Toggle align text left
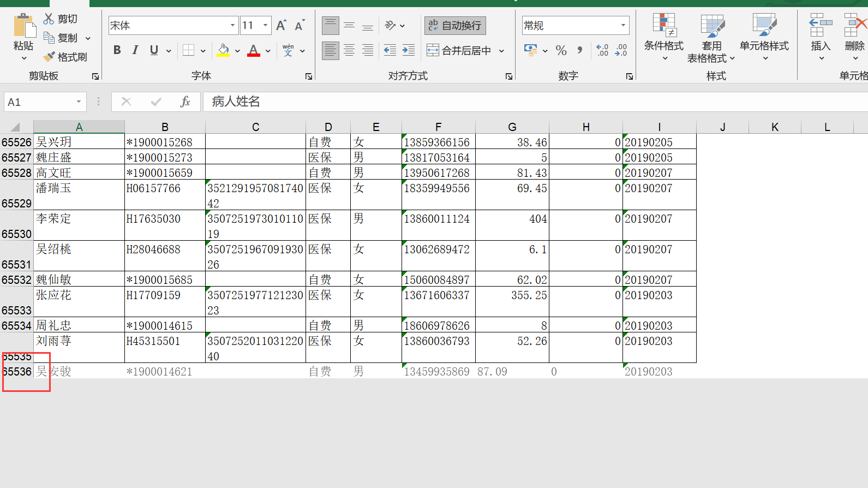The height and width of the screenshot is (488, 868). click(331, 50)
